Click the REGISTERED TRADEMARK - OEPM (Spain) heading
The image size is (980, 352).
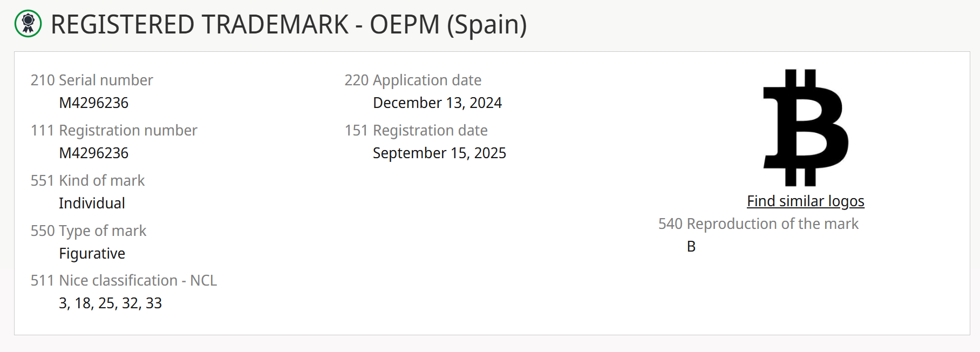click(288, 25)
